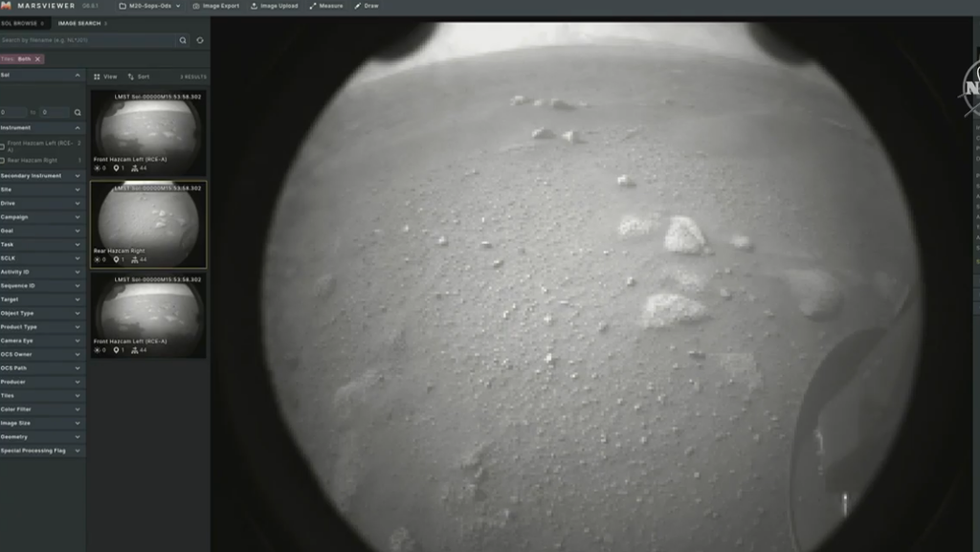Click the refresh icon beside the search bar
The height and width of the screenshot is (552, 980).
tap(200, 40)
